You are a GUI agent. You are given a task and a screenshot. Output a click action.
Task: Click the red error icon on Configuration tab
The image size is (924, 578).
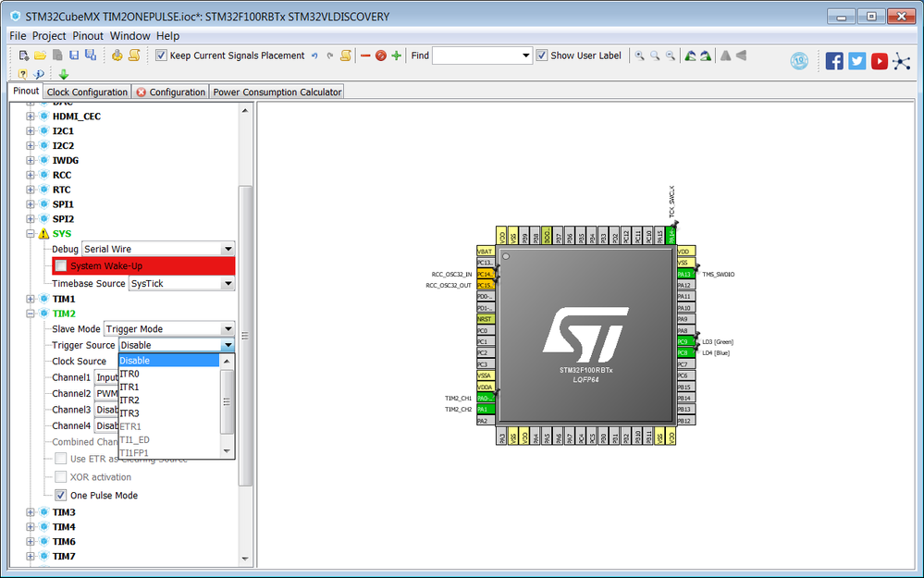[141, 92]
